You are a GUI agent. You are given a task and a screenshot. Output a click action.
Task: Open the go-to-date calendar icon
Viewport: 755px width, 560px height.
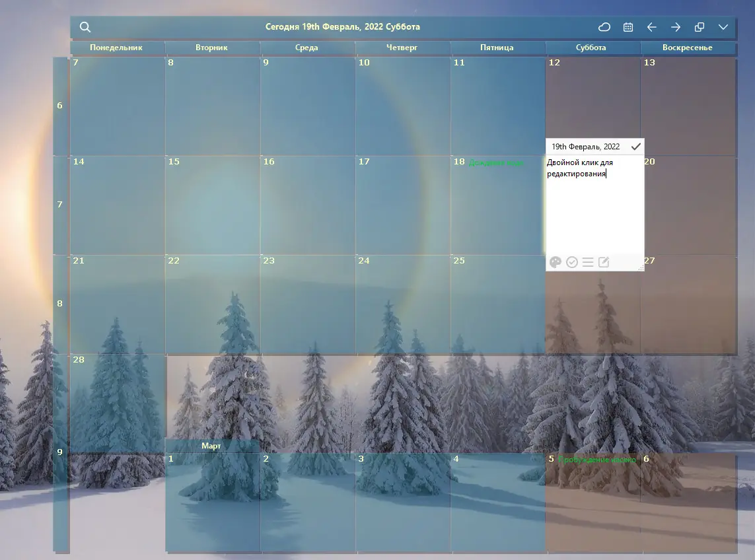click(628, 27)
